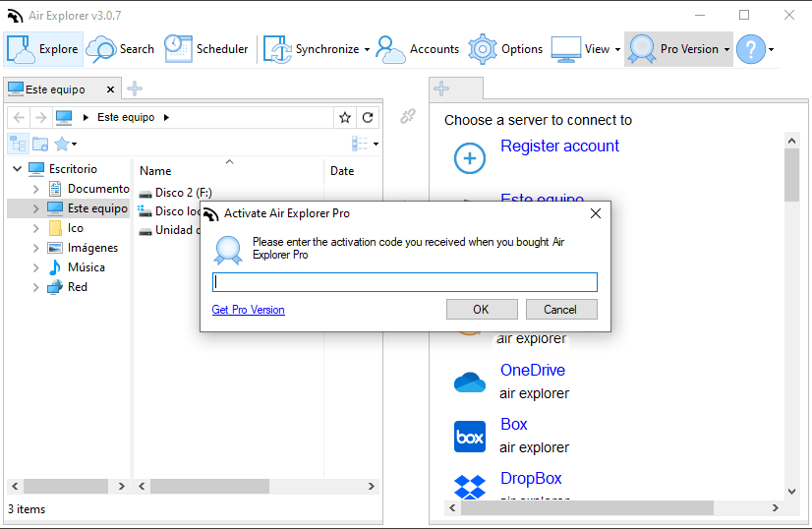812x529 pixels.
Task: Open Options gear settings
Action: [x=505, y=49]
